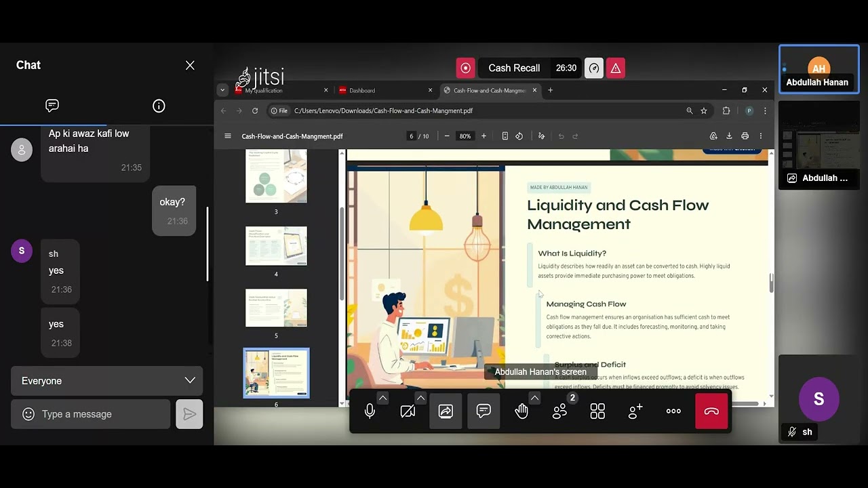
Task: Click the chat panel scrollbar
Action: coord(208,244)
